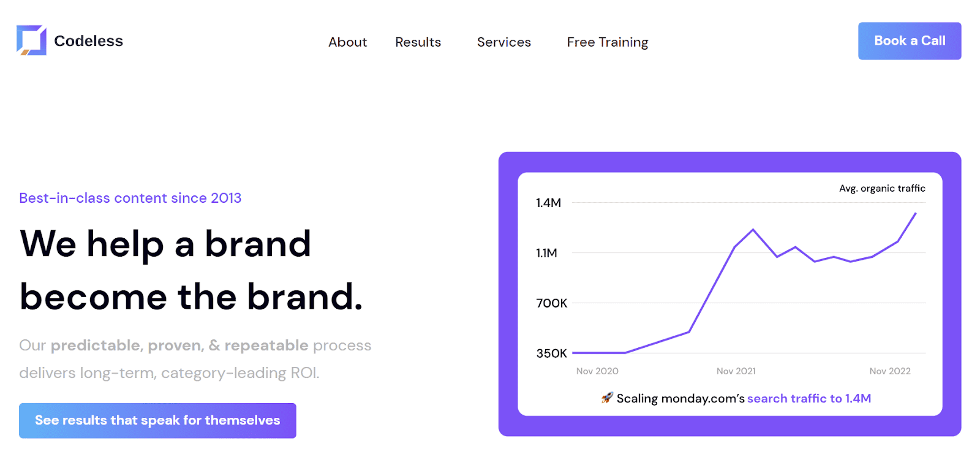Click the Nov 2020 axis label
The image size is (980, 449).
[597, 371]
